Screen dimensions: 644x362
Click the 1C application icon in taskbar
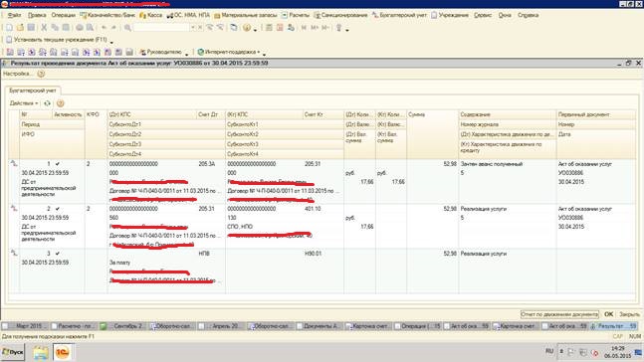point(62,352)
